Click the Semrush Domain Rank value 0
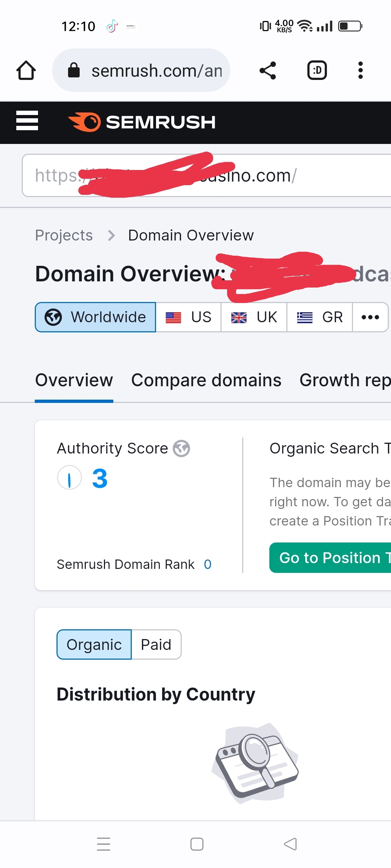This screenshot has width=391, height=868. click(x=207, y=564)
